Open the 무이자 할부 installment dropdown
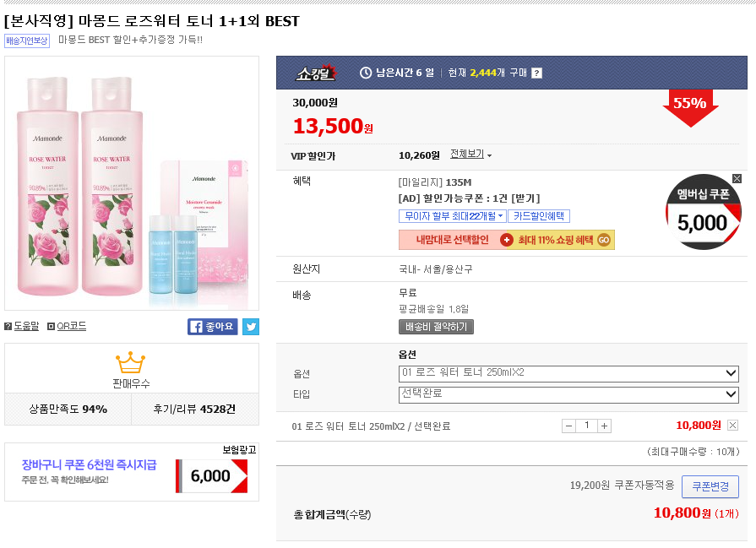The height and width of the screenshot is (548, 756). tap(452, 216)
